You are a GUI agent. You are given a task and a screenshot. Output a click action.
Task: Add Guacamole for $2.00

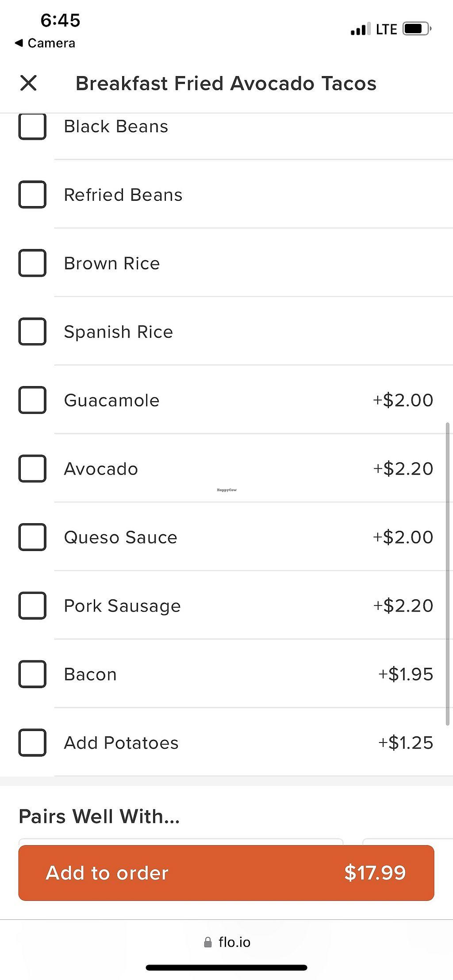point(32,400)
